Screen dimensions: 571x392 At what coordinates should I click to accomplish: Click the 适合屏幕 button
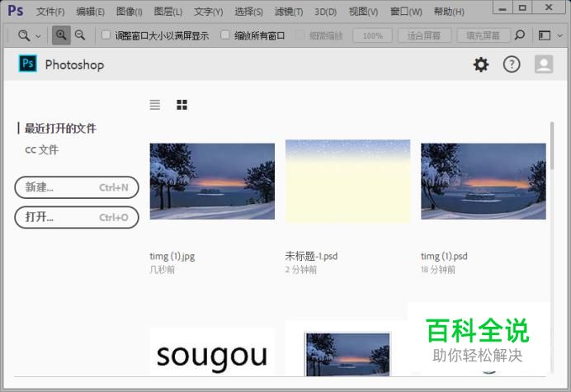click(424, 35)
